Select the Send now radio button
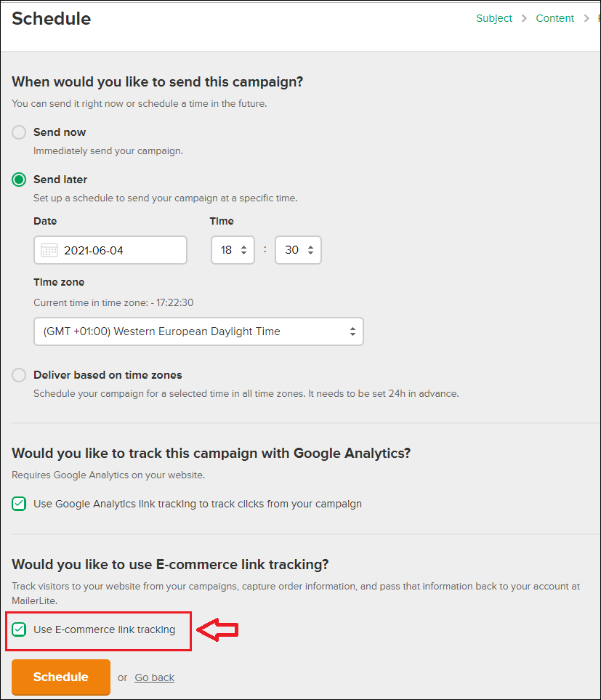Image resolution: width=601 pixels, height=700 pixels. [x=19, y=132]
